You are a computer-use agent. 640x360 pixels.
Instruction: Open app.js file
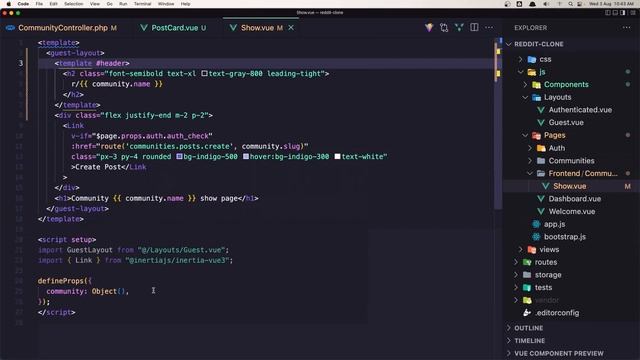point(554,224)
